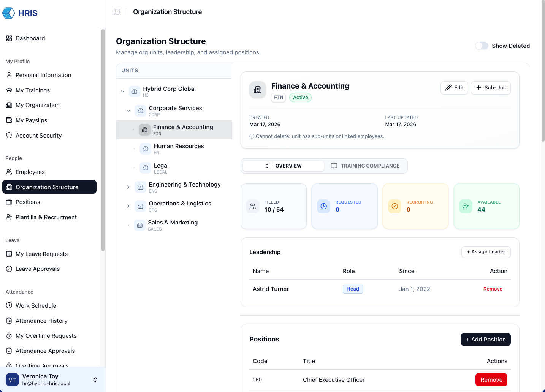Image resolution: width=545 pixels, height=392 pixels.
Task: Click the Account Security shield icon
Action: click(x=9, y=136)
